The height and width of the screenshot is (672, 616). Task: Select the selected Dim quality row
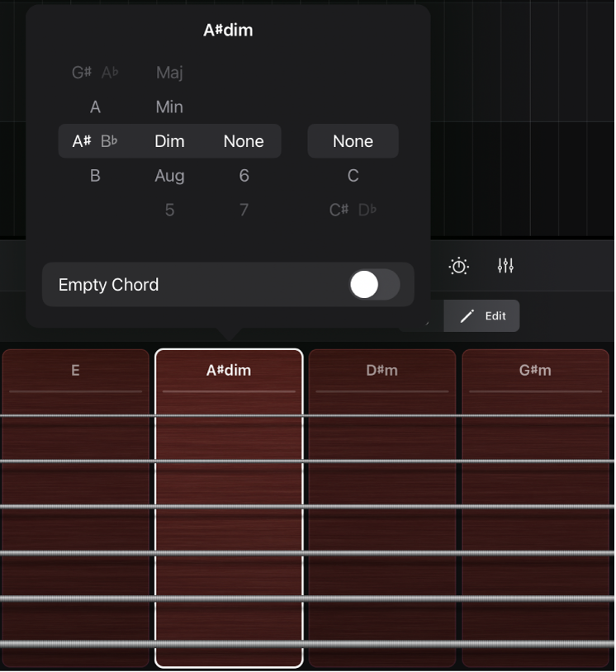click(x=170, y=141)
